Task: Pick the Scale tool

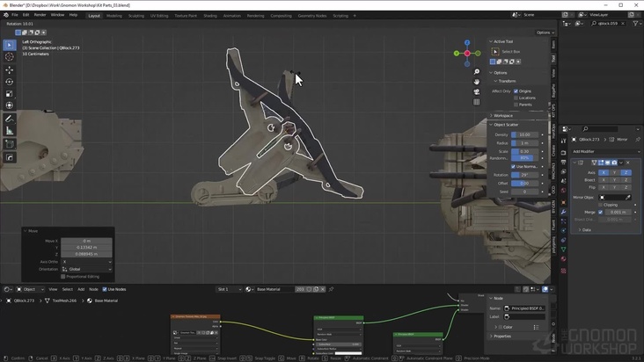Action: coord(10,93)
